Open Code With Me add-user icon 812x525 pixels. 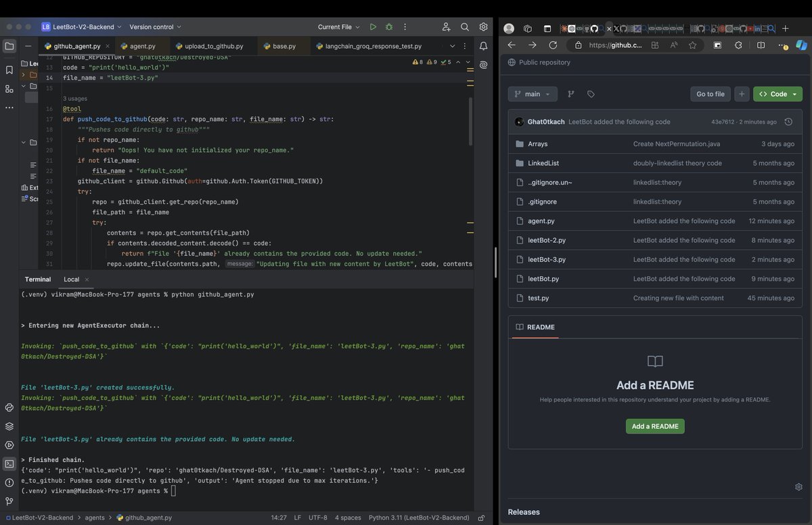coord(446,27)
